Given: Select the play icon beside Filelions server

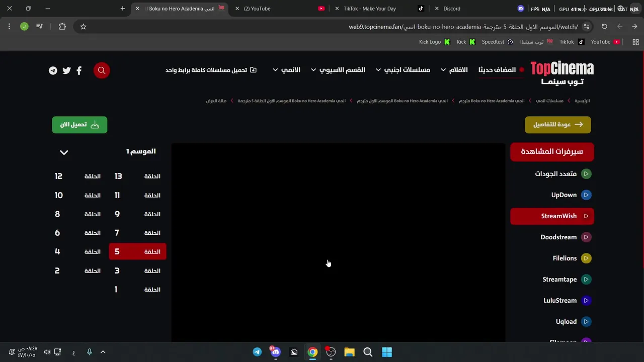Looking at the screenshot, I should [586, 258].
